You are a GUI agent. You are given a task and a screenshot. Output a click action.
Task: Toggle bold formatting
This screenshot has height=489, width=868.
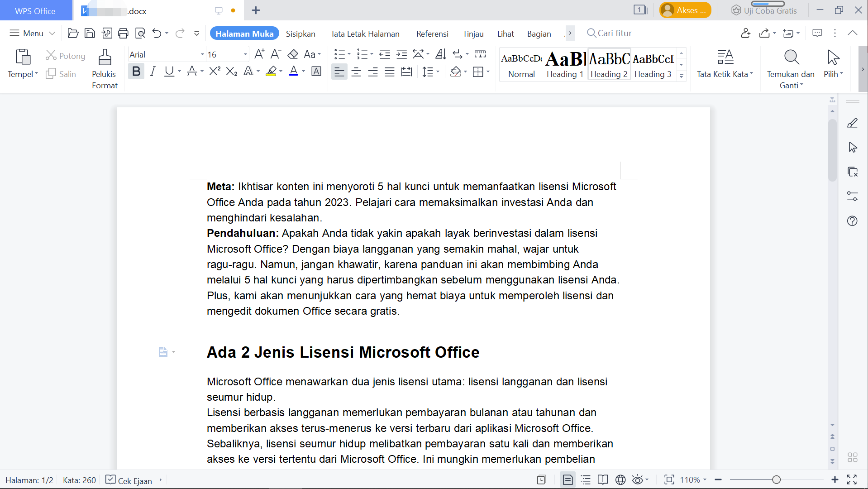[136, 71]
